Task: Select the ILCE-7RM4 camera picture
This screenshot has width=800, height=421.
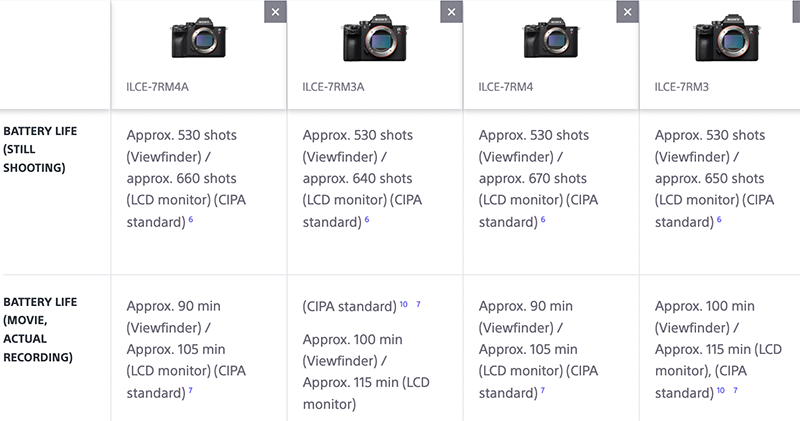Action: tap(551, 38)
